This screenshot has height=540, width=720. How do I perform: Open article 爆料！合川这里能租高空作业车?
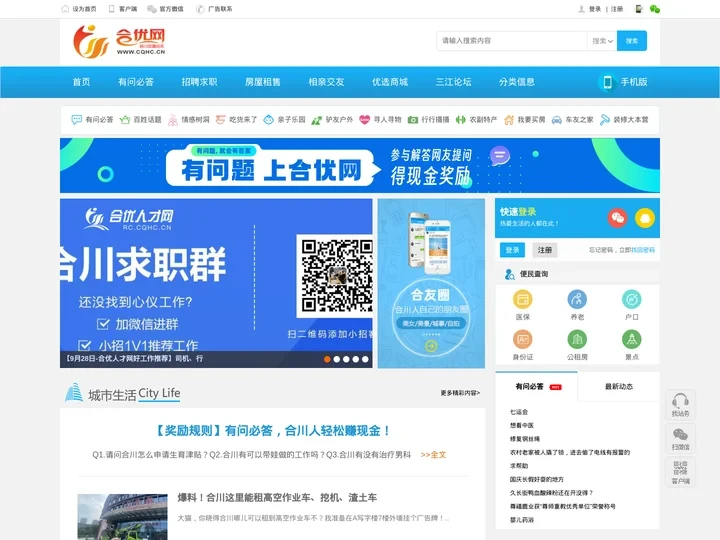click(277, 498)
